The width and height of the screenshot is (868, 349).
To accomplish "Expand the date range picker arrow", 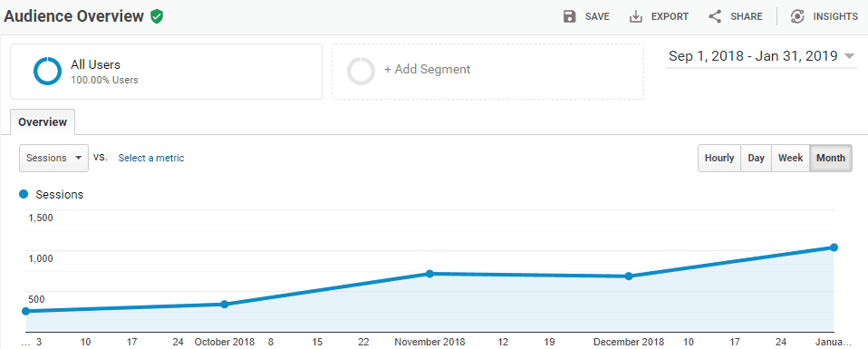I will [x=849, y=56].
